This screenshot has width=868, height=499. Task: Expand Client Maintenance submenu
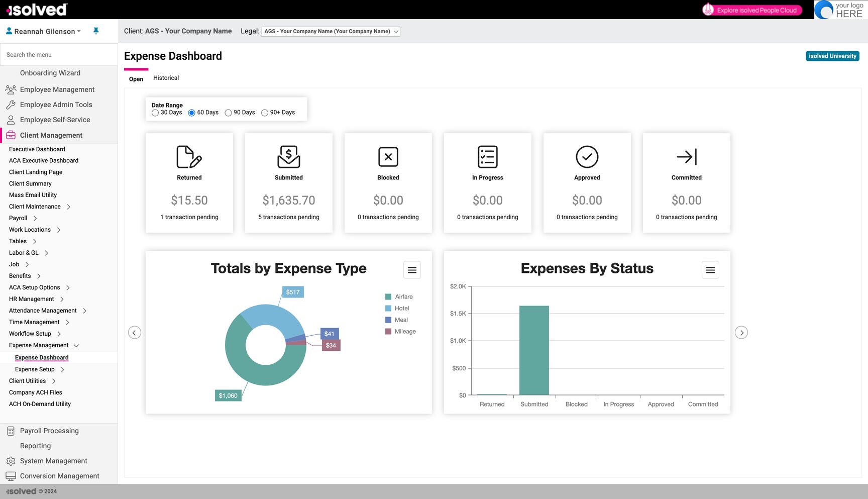68,207
